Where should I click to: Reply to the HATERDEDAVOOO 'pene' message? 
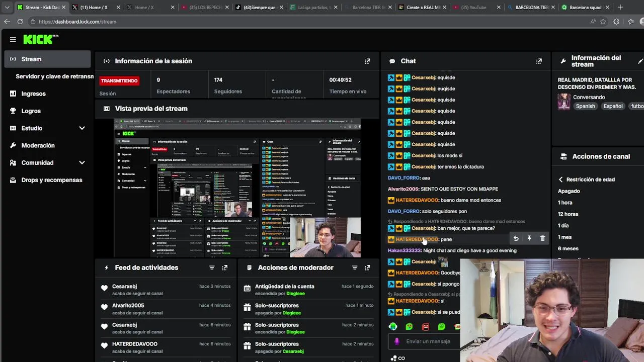[x=516, y=239]
